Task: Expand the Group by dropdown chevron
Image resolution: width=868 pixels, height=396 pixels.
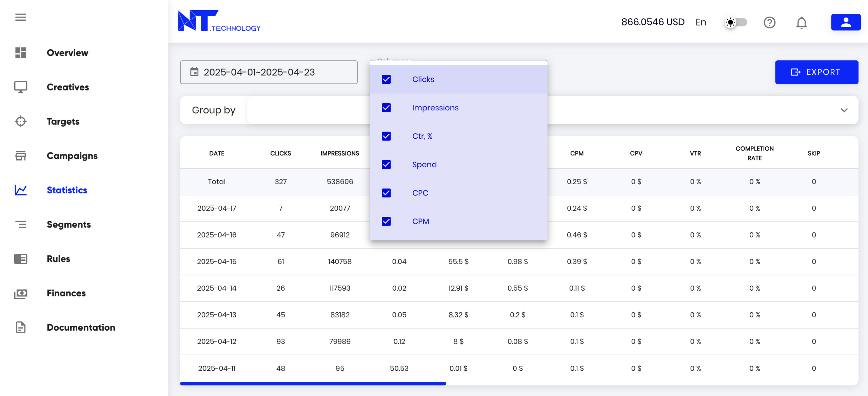Action: [844, 110]
